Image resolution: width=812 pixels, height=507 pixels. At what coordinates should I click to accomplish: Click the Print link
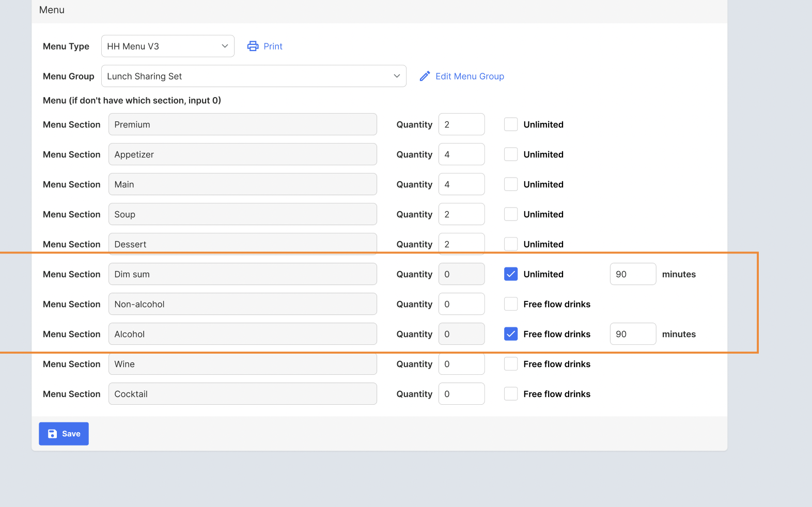click(x=273, y=46)
